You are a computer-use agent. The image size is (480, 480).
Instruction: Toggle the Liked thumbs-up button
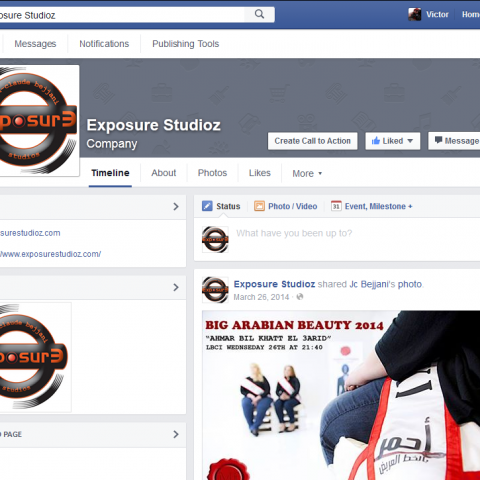[392, 141]
